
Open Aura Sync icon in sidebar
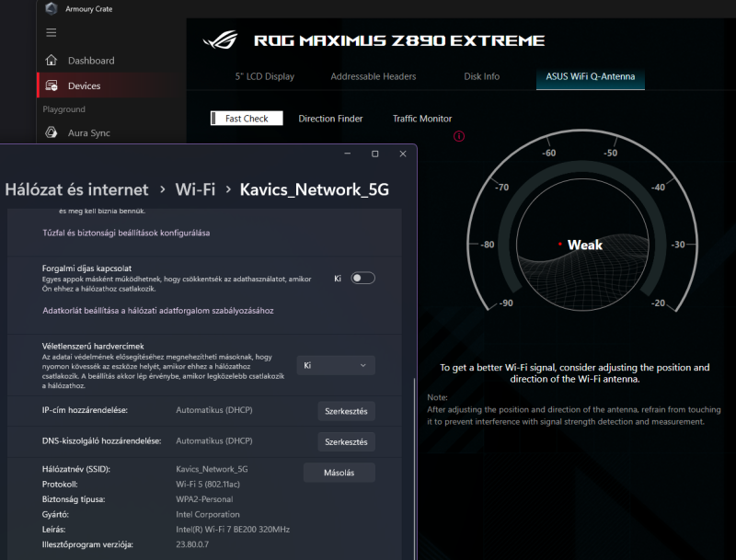point(52,132)
